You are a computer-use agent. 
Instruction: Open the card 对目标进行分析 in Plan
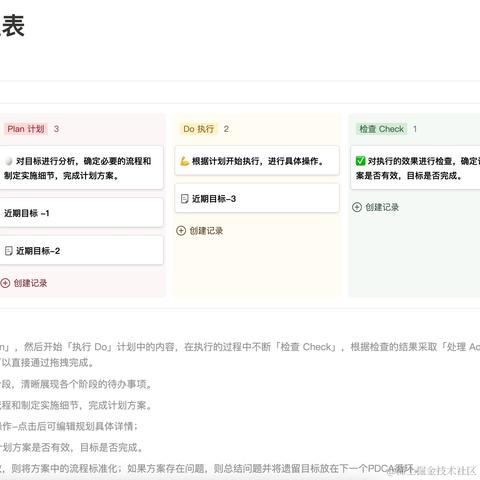point(81,168)
